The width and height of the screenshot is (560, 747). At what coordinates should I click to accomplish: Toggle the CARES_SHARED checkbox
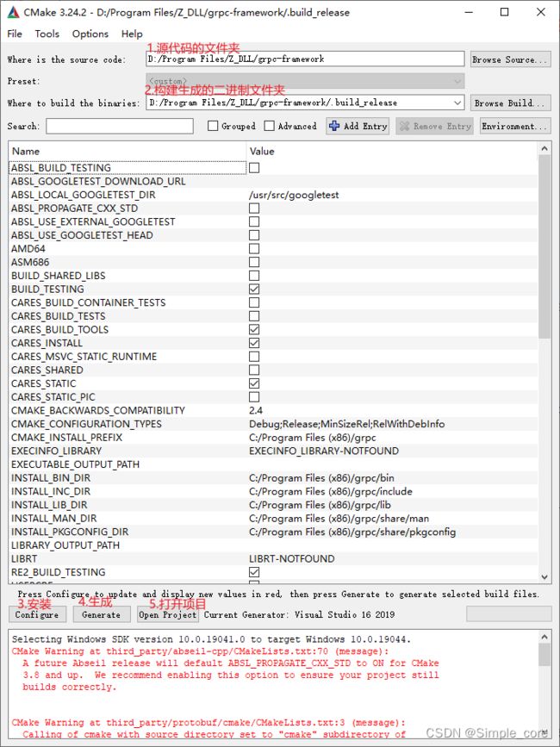point(254,370)
